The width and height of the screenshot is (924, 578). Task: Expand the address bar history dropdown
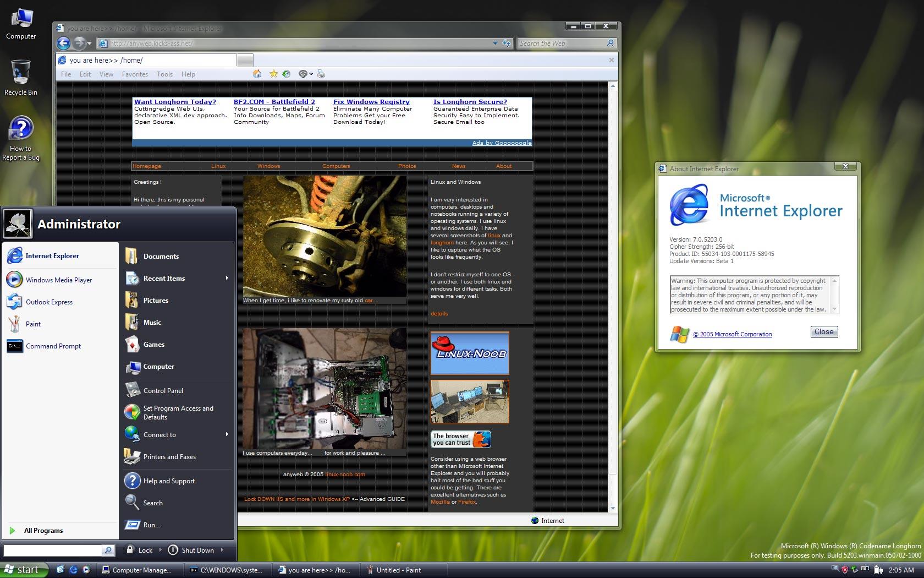[495, 43]
